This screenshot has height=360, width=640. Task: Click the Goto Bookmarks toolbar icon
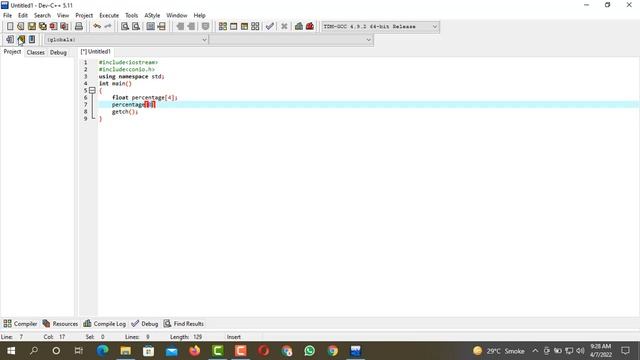click(32, 40)
